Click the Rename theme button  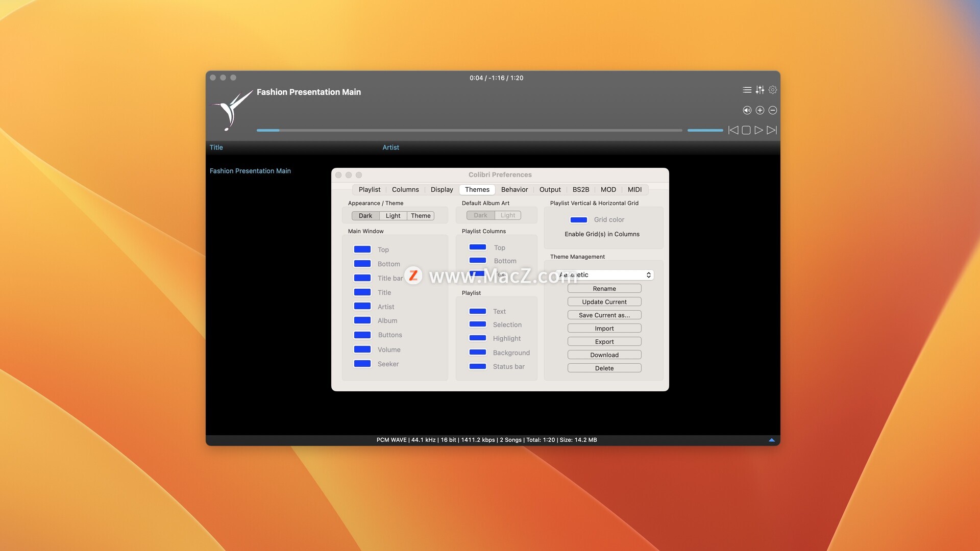604,289
